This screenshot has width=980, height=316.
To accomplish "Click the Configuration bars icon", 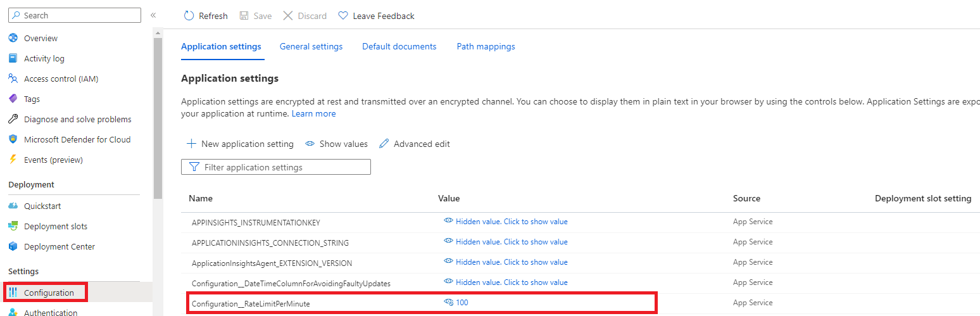I will tap(13, 292).
